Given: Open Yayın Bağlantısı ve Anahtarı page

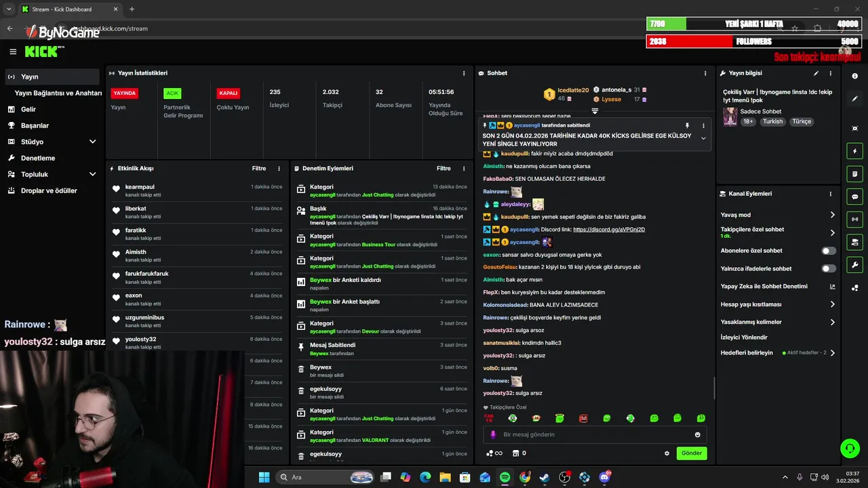Looking at the screenshot, I should [58, 93].
